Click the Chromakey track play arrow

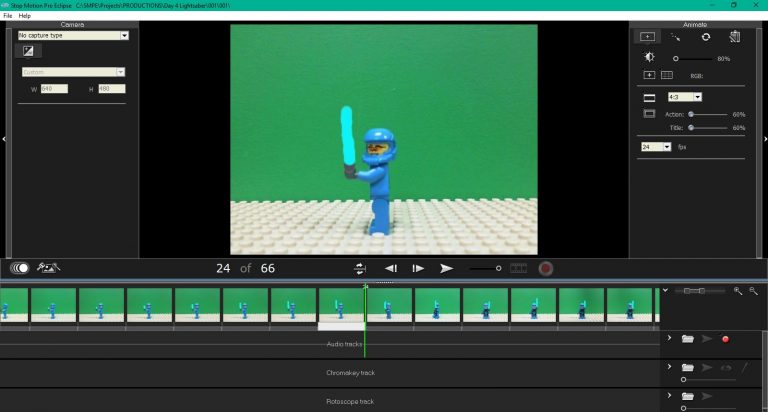(707, 367)
